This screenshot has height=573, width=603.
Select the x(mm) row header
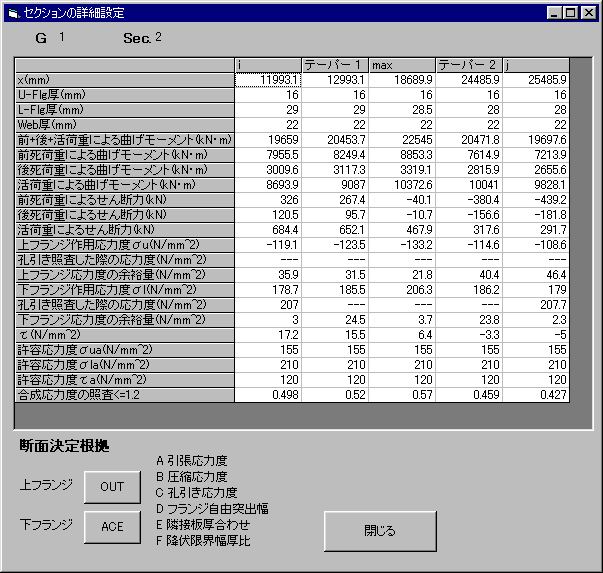(125, 80)
